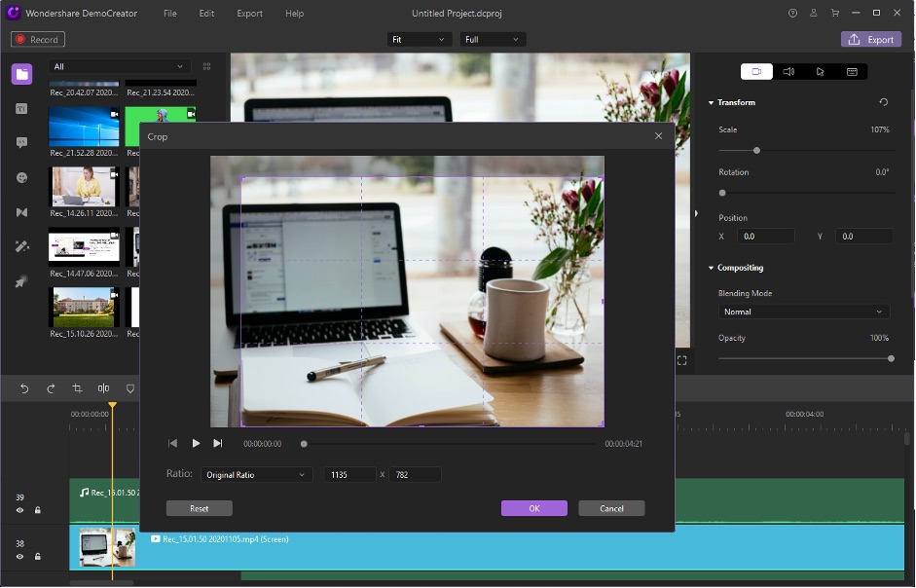This screenshot has width=916, height=588.
Task: Click the Reset button in Crop dialog
Action: click(x=200, y=508)
